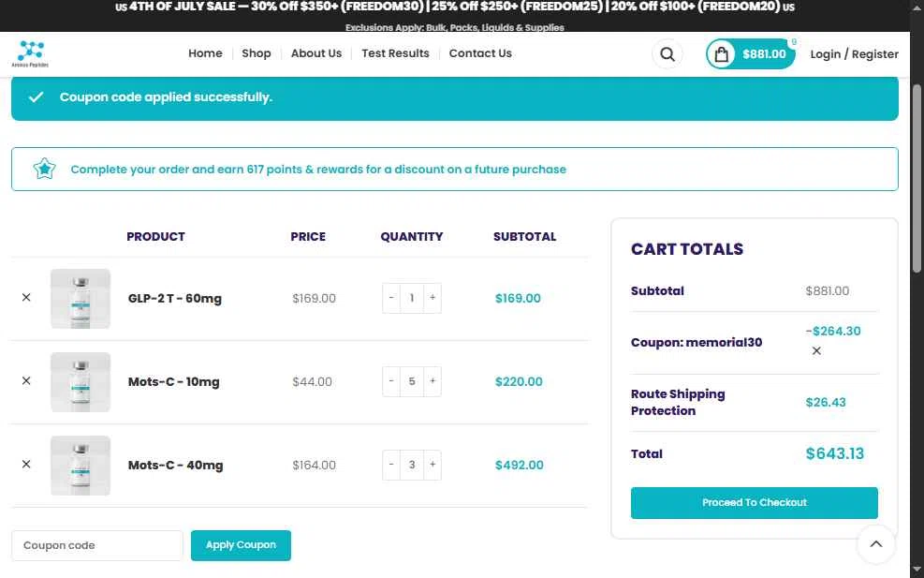
Task: Click the Amino Peptides logo
Action: point(30,53)
